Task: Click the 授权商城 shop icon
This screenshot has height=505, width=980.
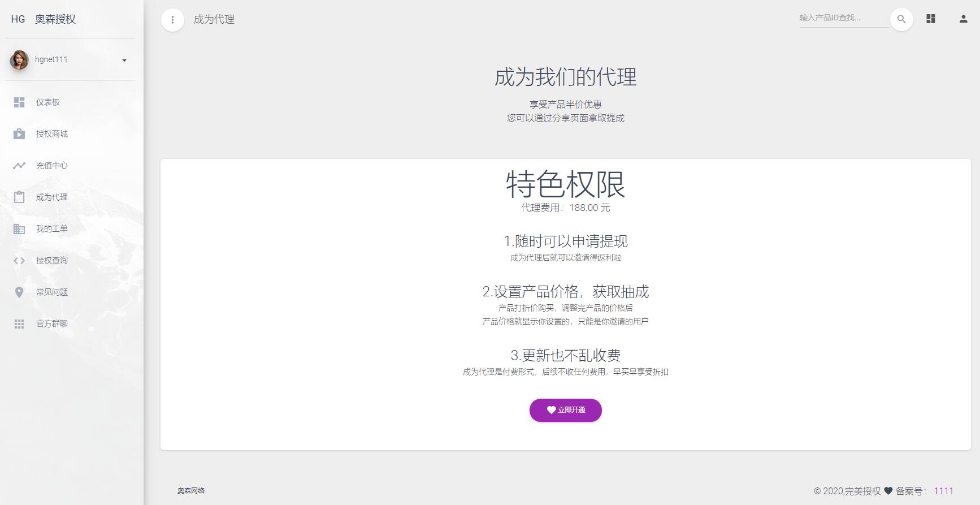Action: coord(19,134)
